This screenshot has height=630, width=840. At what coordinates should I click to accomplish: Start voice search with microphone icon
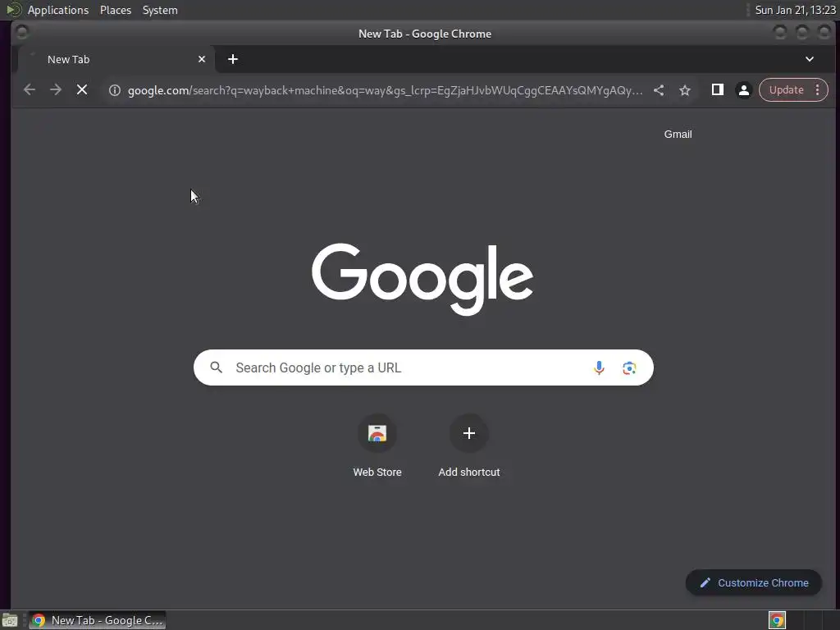coord(599,367)
